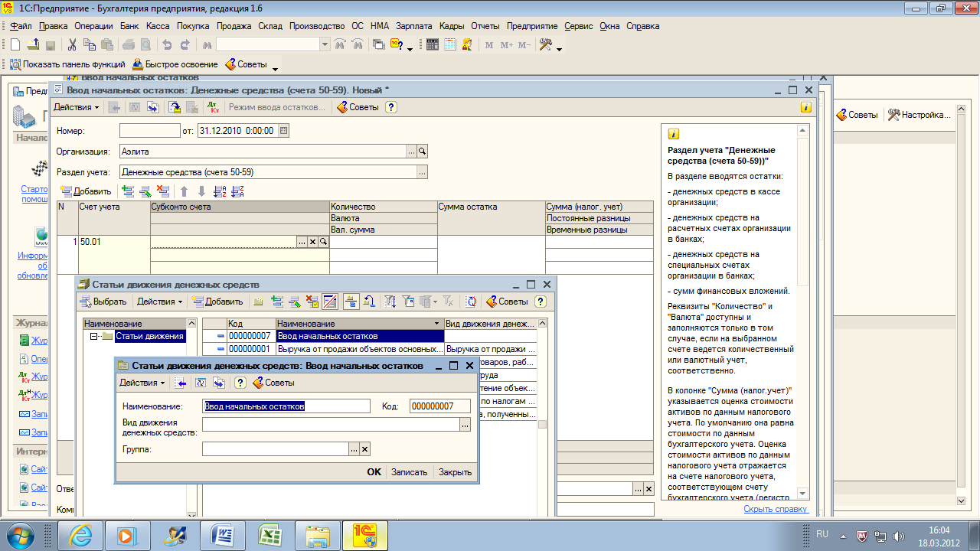Screen dimensions: 980x551
Task: Open the Операции menu
Action: coord(94,26)
